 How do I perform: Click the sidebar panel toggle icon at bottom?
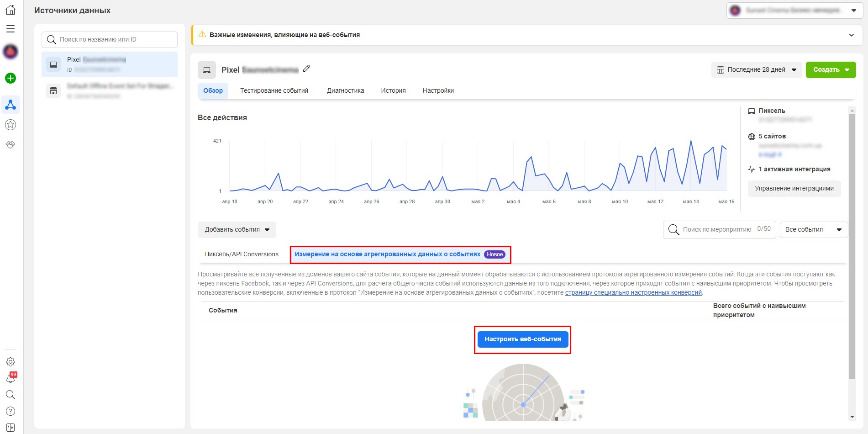(x=11, y=428)
